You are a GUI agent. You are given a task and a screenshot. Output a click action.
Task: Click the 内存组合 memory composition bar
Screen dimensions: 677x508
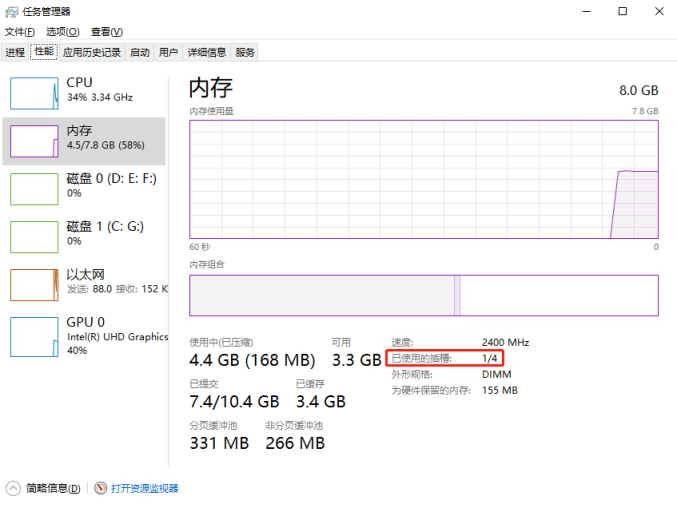(x=423, y=295)
